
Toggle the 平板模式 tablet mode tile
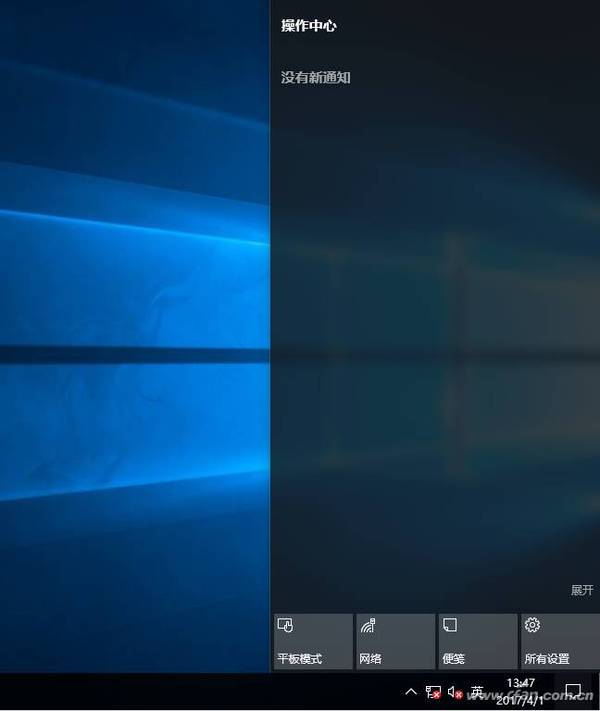pos(313,641)
